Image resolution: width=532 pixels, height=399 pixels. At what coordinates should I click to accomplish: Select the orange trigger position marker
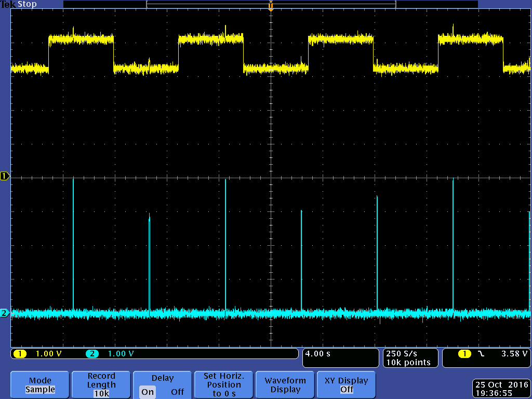[x=271, y=6]
